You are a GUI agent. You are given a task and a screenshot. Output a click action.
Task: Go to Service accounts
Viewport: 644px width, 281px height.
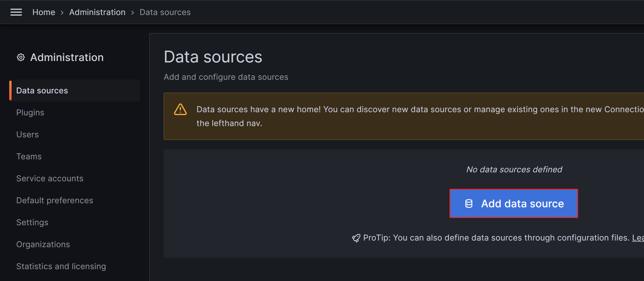(x=50, y=178)
